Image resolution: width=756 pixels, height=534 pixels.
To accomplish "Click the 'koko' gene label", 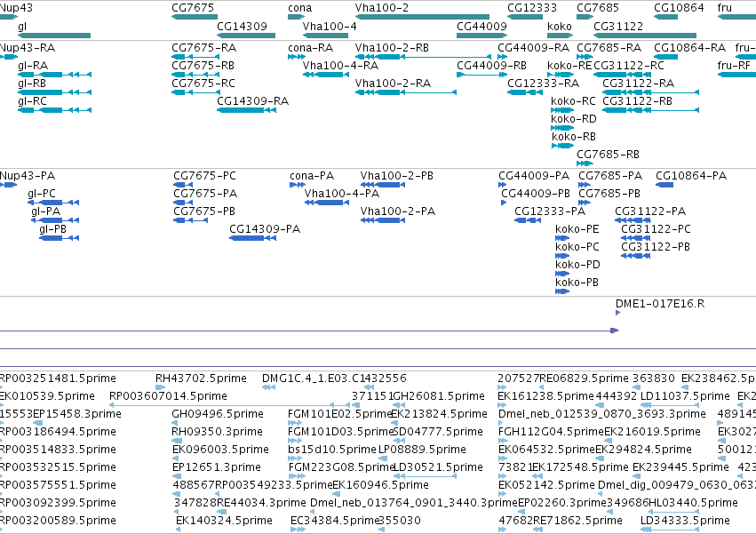I will (x=560, y=27).
